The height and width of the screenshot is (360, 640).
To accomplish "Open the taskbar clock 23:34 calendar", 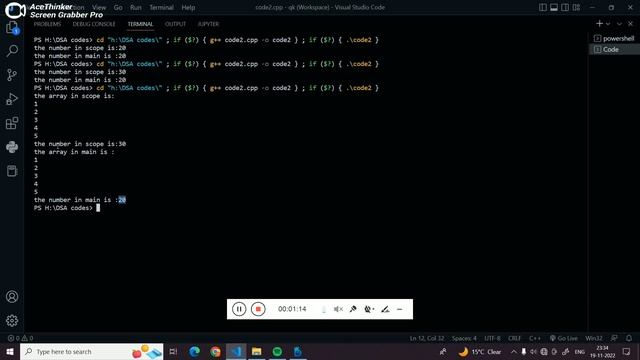I will click(602, 351).
